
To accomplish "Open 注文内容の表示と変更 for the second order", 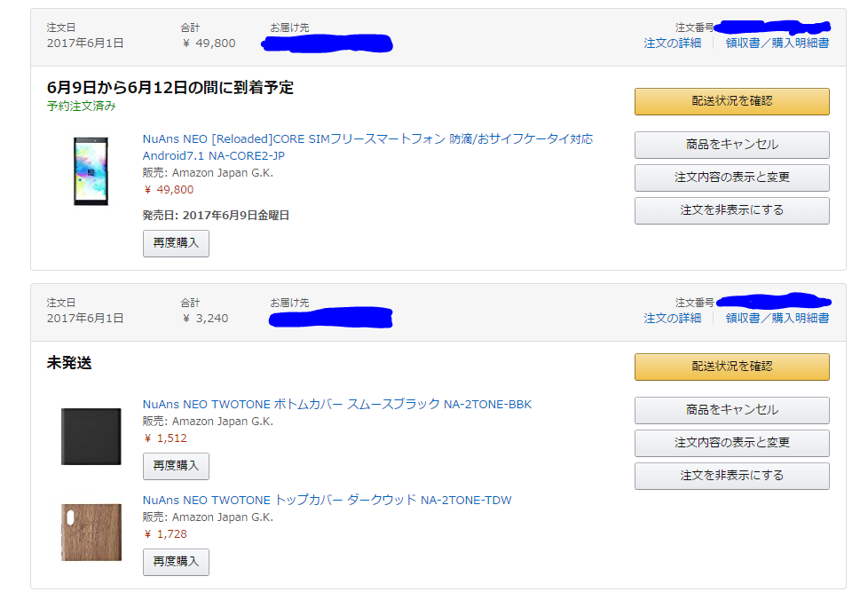I will (x=732, y=443).
